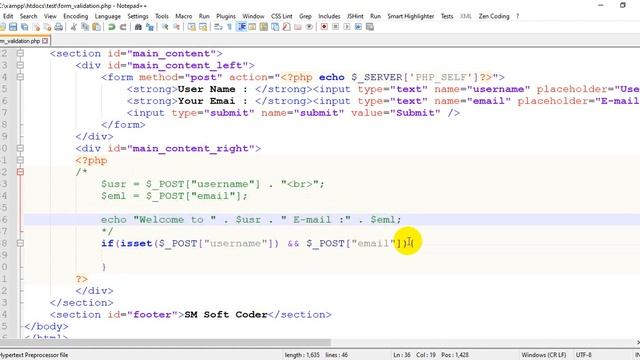Run macro multiple times icon

coord(358,27)
